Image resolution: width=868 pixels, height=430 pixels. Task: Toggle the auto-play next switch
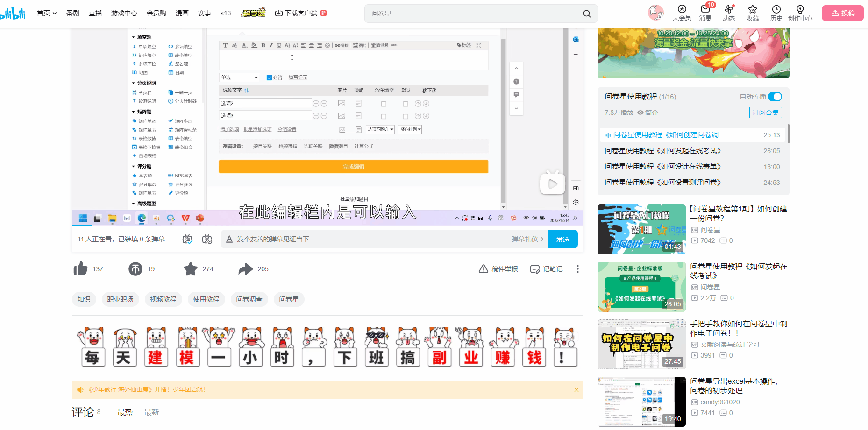(x=775, y=97)
